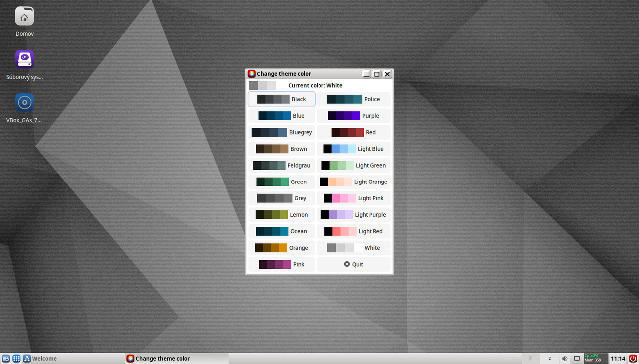Click the 'Current color: White' label
Image resolution: width=639 pixels, height=364 pixels.
316,85
